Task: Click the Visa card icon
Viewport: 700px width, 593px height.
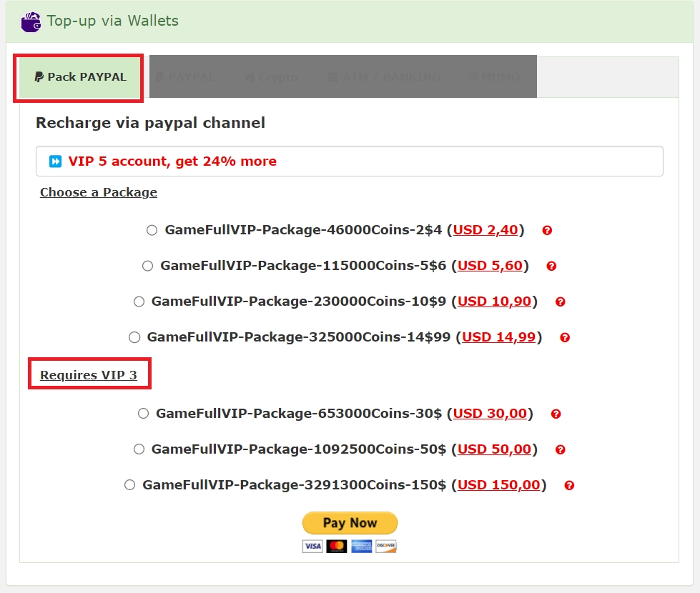Action: [312, 546]
